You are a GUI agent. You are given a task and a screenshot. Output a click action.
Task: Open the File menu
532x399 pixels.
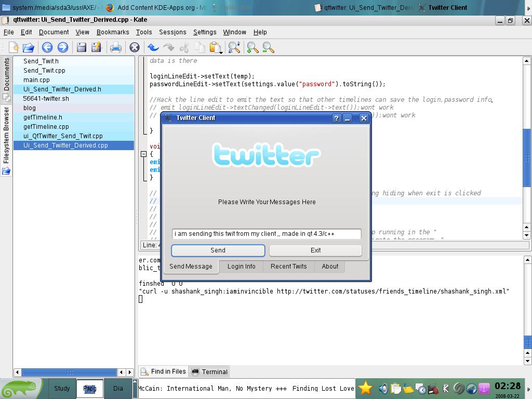[x=8, y=32]
